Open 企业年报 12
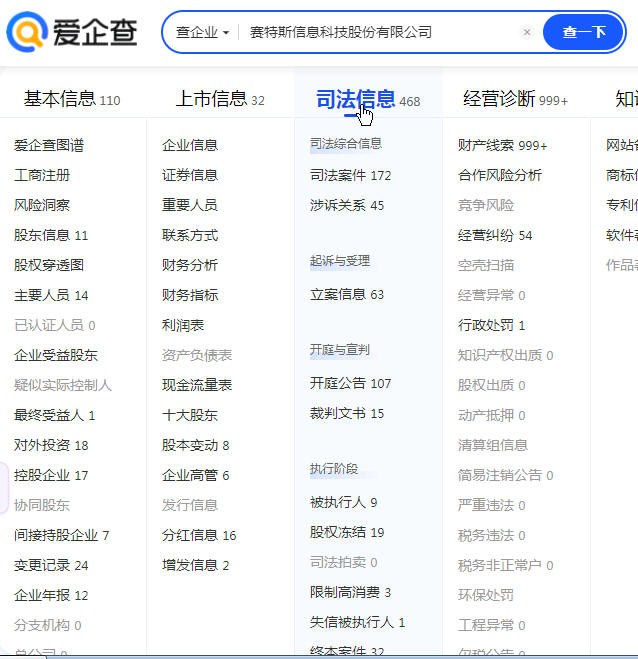The image size is (638, 659). tap(51, 596)
